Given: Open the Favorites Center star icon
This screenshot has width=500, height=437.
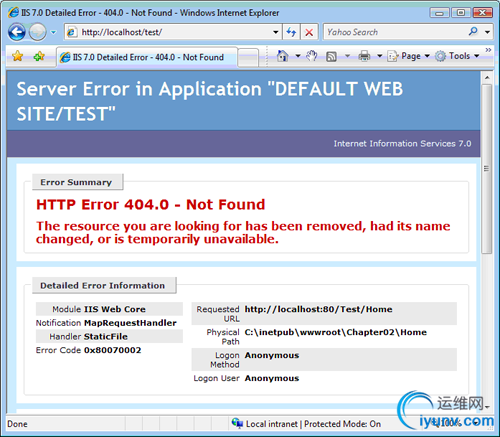Looking at the screenshot, I should (x=18, y=56).
